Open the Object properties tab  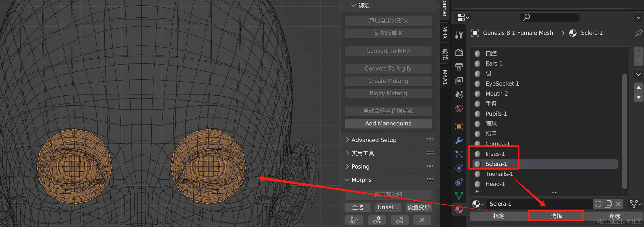tap(459, 126)
